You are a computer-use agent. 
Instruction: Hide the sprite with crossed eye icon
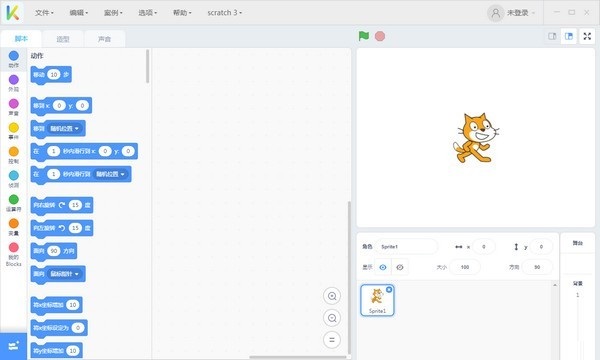pos(400,267)
